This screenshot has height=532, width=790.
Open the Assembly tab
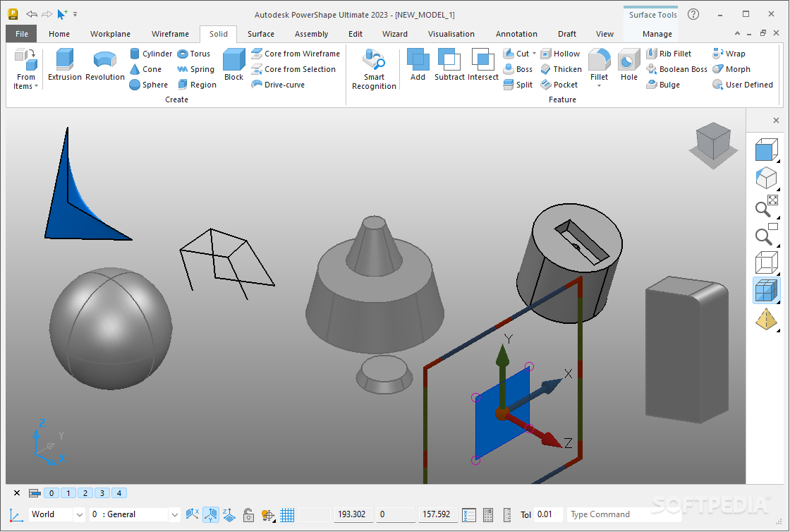[311, 34]
